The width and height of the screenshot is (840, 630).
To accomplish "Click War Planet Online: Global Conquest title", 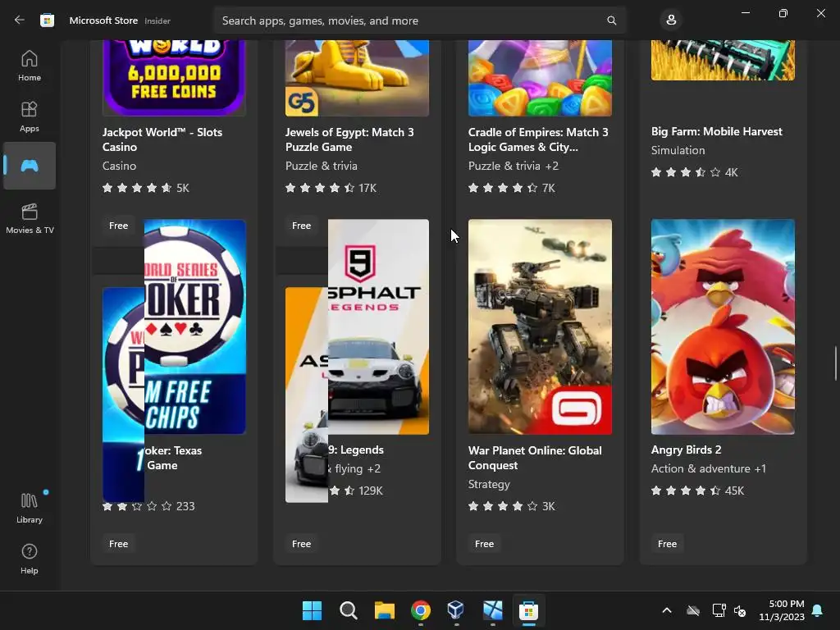I will pos(535,458).
